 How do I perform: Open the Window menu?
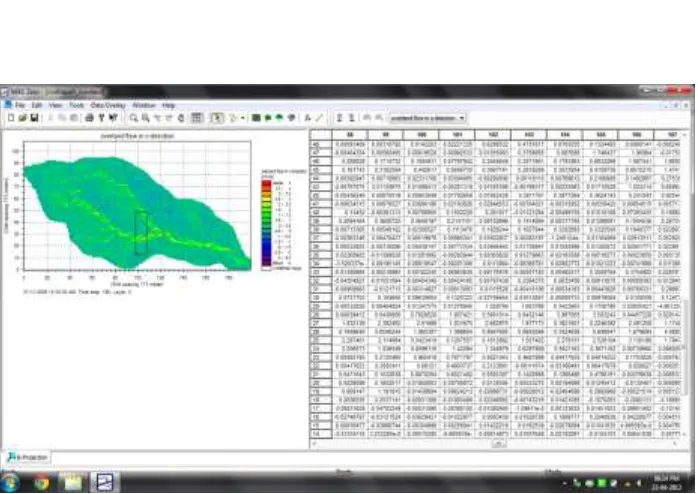tap(144, 105)
